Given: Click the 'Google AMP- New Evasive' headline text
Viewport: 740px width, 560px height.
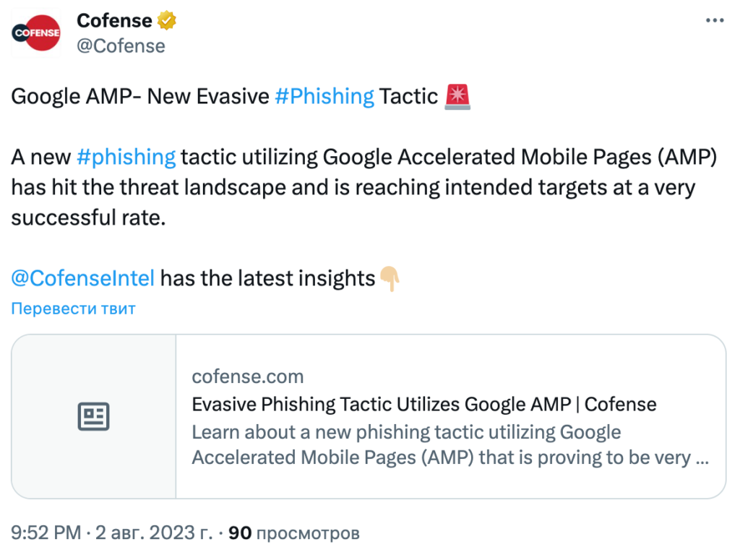Looking at the screenshot, I should [x=139, y=96].
